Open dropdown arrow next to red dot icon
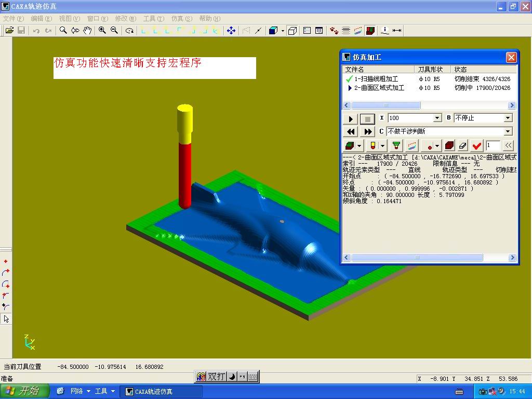This screenshot has height=399, width=532. tap(437, 146)
